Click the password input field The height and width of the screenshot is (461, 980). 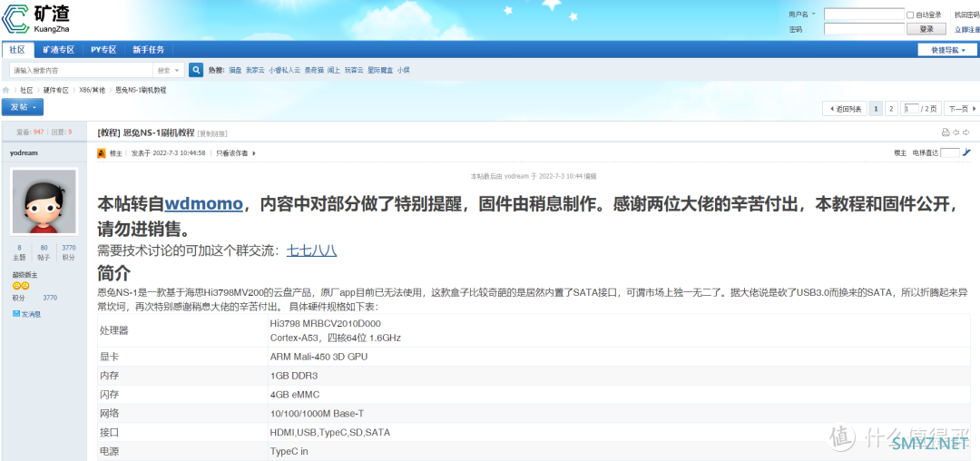[865, 29]
